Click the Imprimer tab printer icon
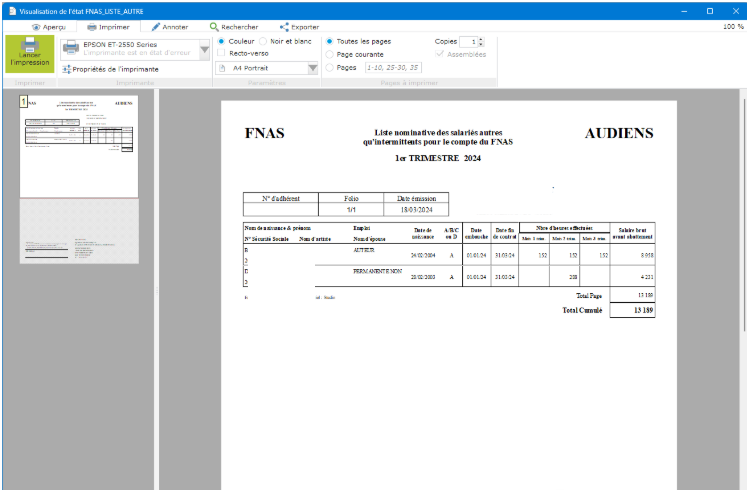The width and height of the screenshot is (748, 490). [93, 27]
